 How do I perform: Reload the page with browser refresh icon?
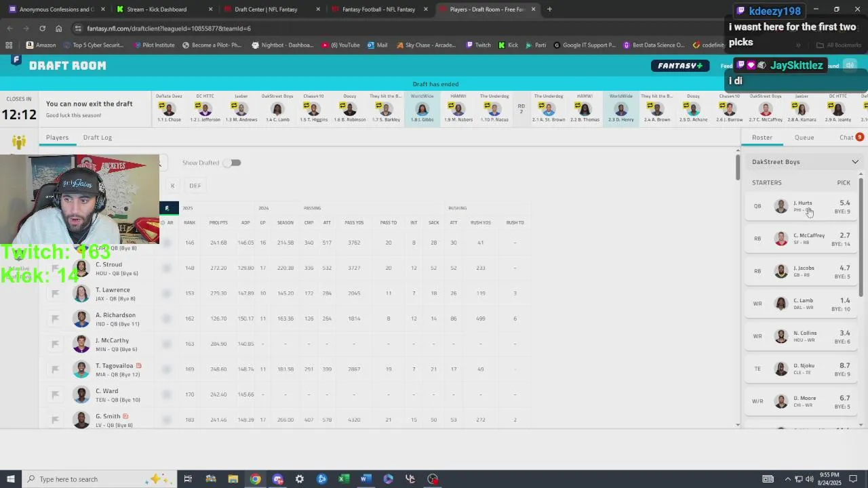pyautogui.click(x=42, y=28)
